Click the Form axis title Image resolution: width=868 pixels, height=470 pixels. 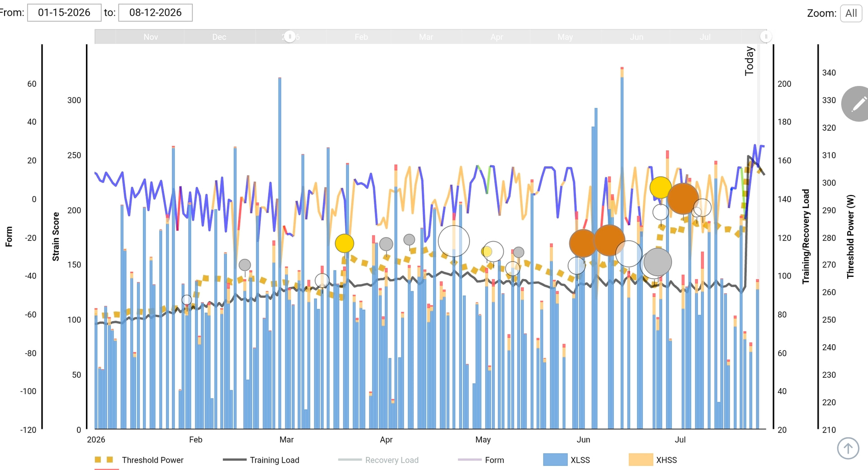(9, 237)
